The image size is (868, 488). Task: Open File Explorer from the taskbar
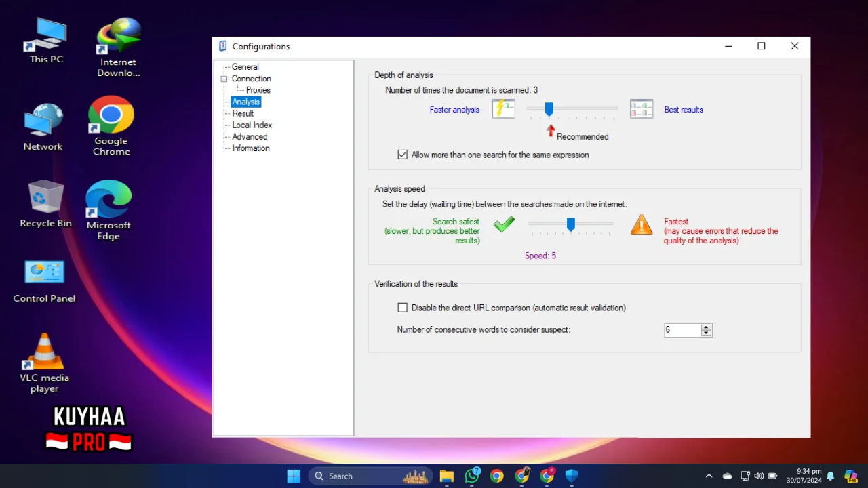pyautogui.click(x=446, y=476)
